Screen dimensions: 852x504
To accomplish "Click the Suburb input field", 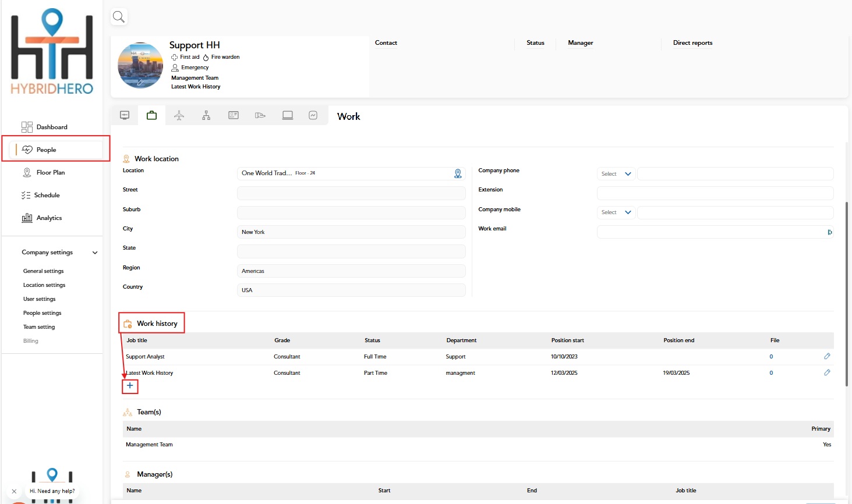I will (x=351, y=212).
